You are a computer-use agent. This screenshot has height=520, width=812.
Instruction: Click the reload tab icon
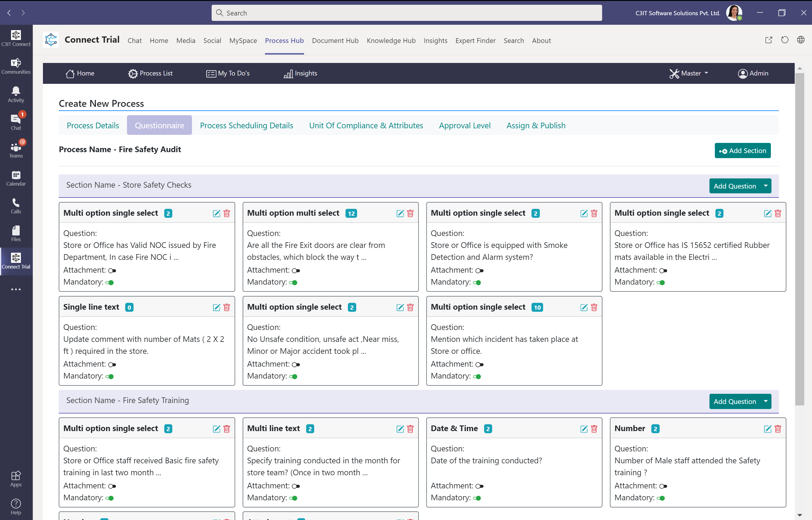[x=784, y=40]
